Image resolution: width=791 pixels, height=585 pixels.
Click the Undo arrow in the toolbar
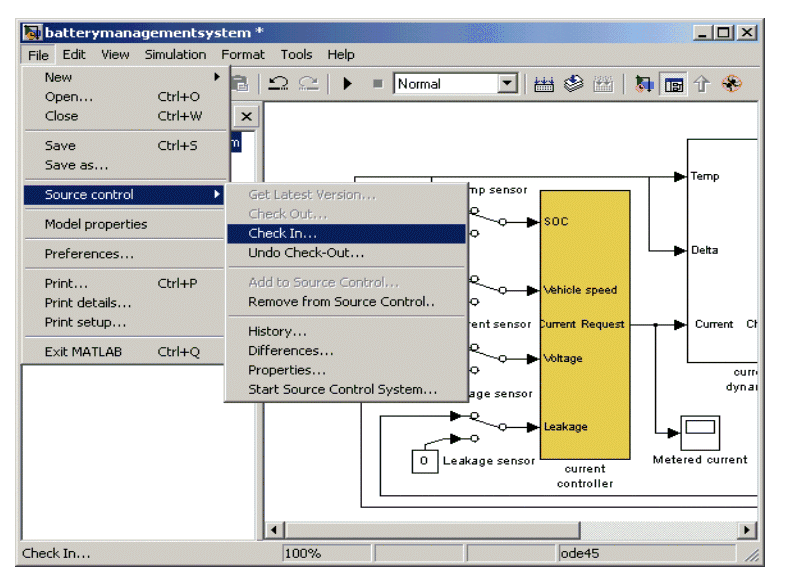point(279,85)
